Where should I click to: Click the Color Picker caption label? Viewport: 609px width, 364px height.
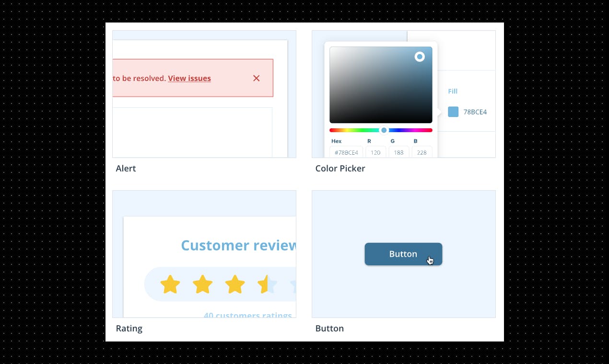(x=340, y=169)
